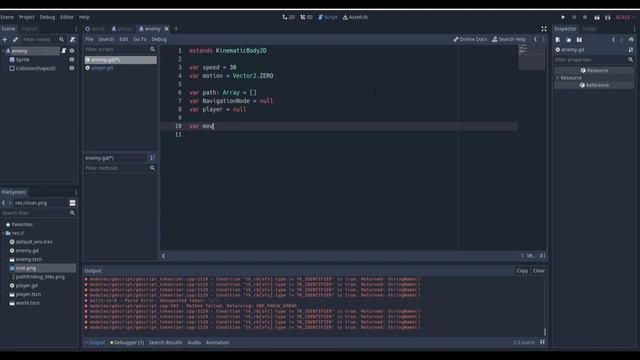Go back in FileSystem history
The width and height of the screenshot is (640, 360).
4,203
